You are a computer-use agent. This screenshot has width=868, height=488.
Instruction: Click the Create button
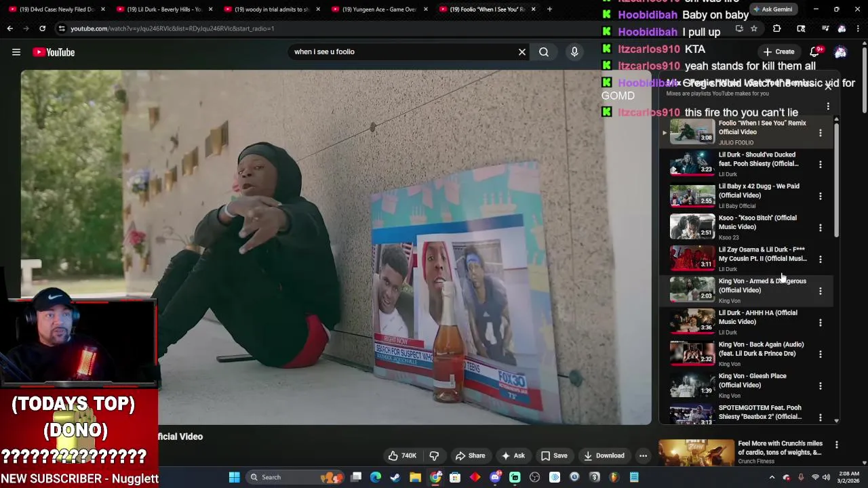(x=778, y=52)
